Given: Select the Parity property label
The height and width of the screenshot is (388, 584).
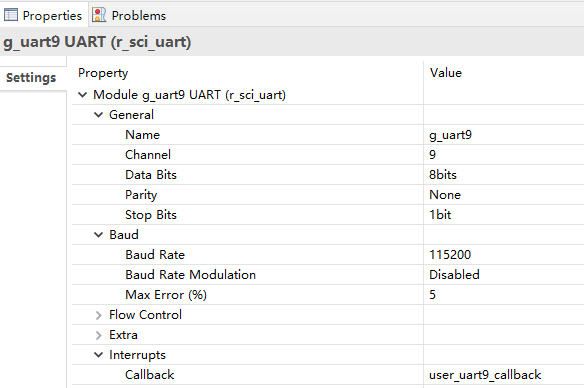Looking at the screenshot, I should (141, 195).
